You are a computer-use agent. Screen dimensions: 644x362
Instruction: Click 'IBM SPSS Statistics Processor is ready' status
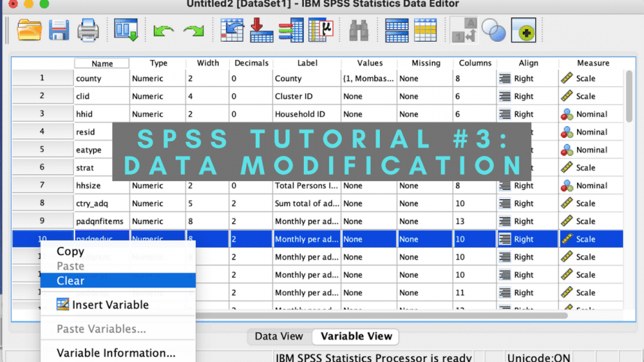click(374, 358)
